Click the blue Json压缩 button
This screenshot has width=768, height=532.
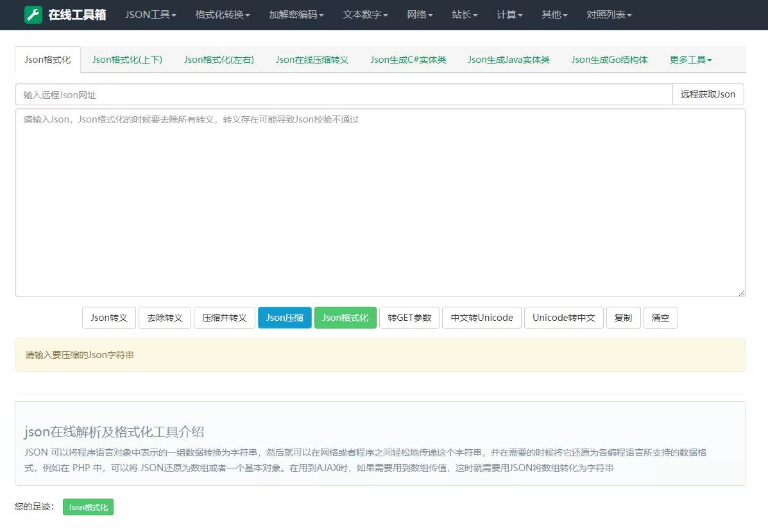(x=284, y=317)
